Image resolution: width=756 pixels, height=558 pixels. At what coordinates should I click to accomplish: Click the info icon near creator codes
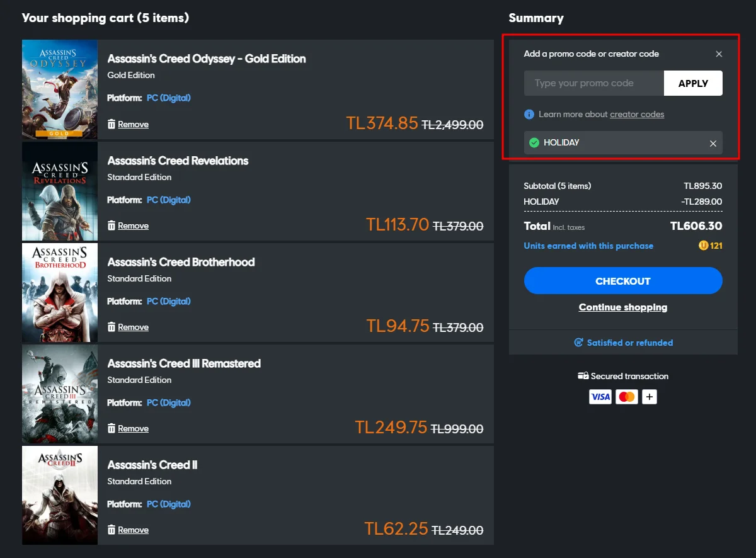tap(529, 115)
